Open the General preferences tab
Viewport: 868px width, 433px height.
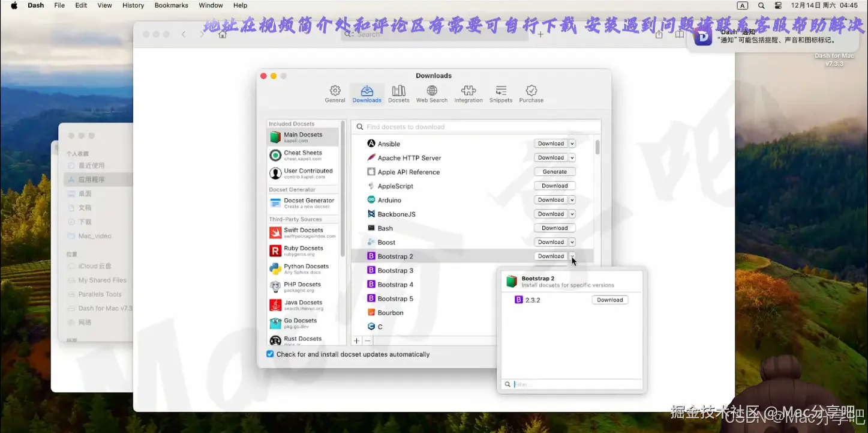[x=335, y=94]
